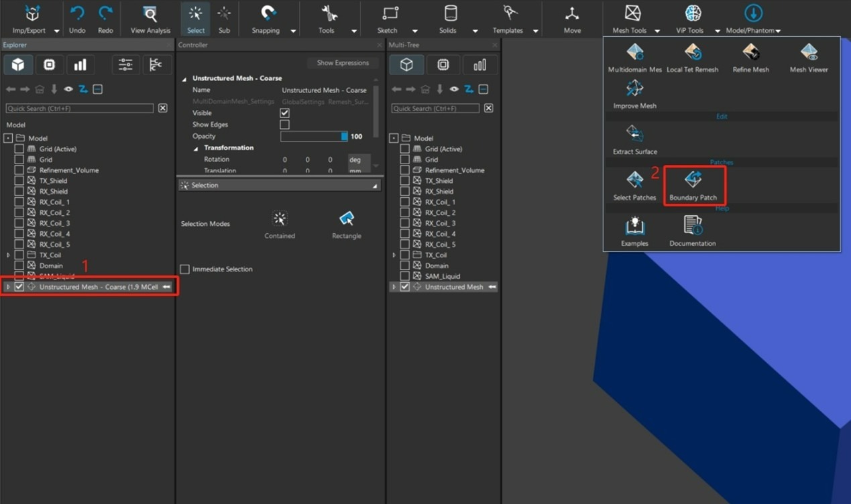Click the Boundary Patch tool icon
This screenshot has height=504, width=851.
click(693, 180)
